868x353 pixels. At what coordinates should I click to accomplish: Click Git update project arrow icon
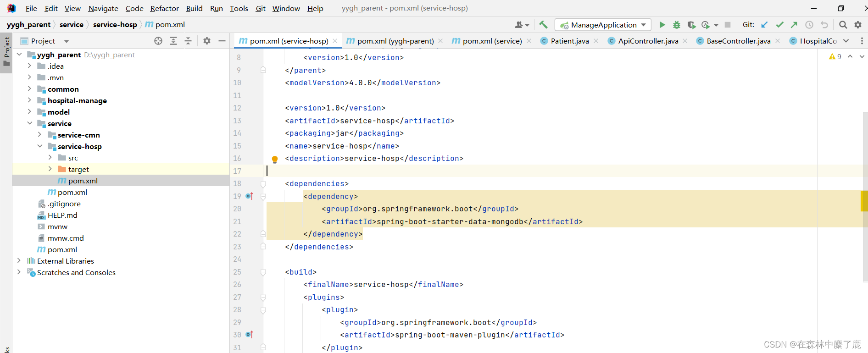[764, 25]
